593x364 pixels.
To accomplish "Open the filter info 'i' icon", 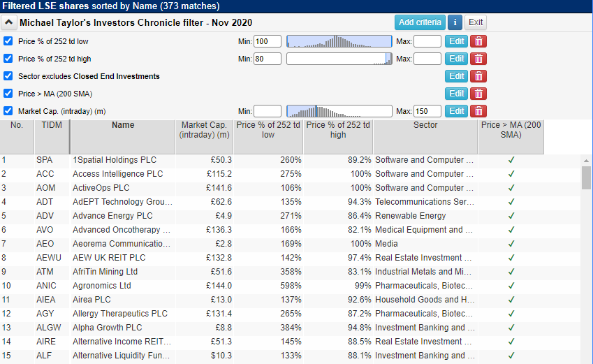I will click(455, 22).
